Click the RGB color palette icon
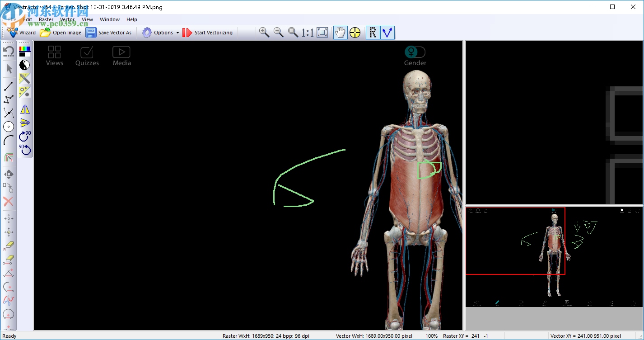The height and width of the screenshot is (340, 644). pos(25,51)
